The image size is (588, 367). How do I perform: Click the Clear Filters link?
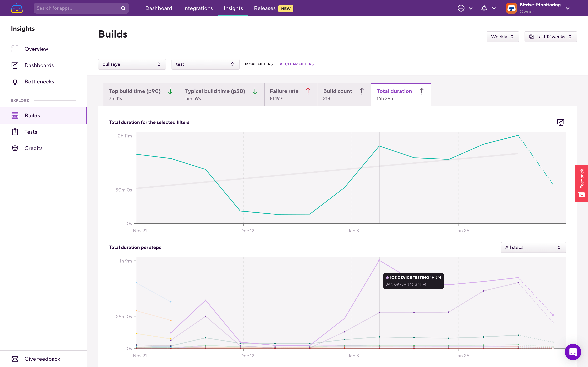(x=296, y=64)
